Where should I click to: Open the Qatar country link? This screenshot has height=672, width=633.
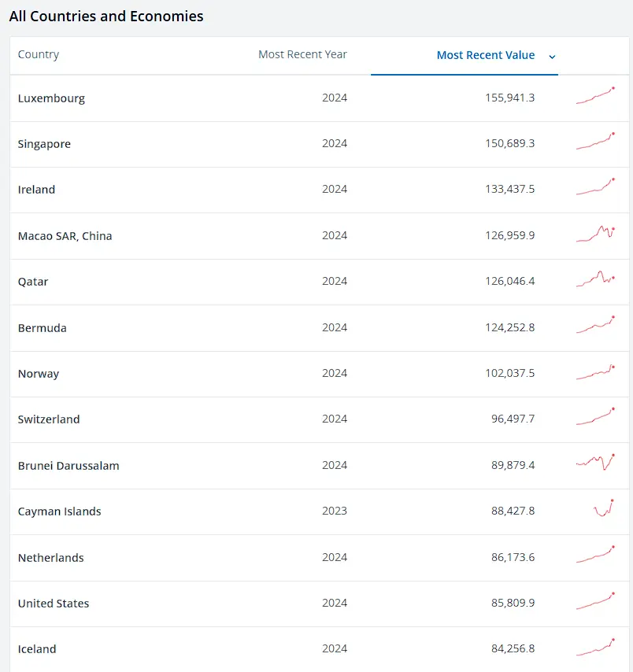[33, 282]
